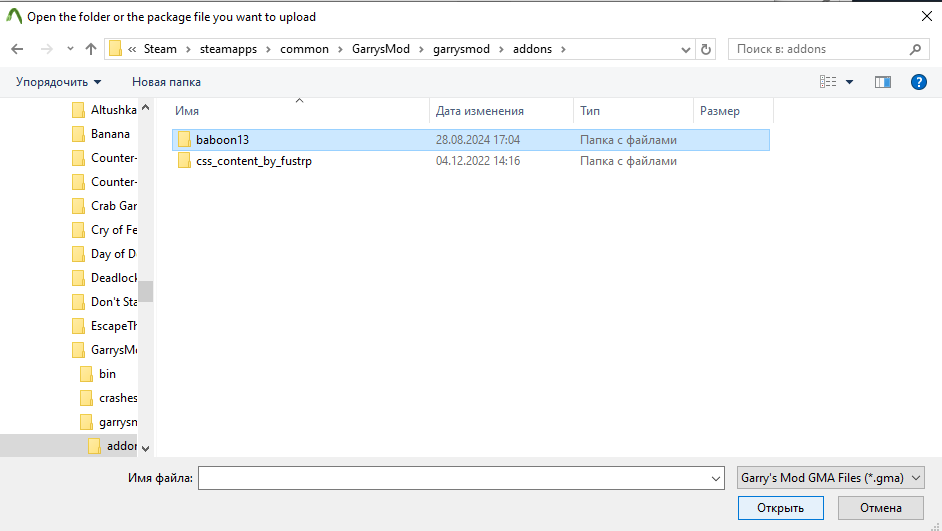Sort by the Имя column header
Screen dimensions: 942x531
[x=300, y=111]
